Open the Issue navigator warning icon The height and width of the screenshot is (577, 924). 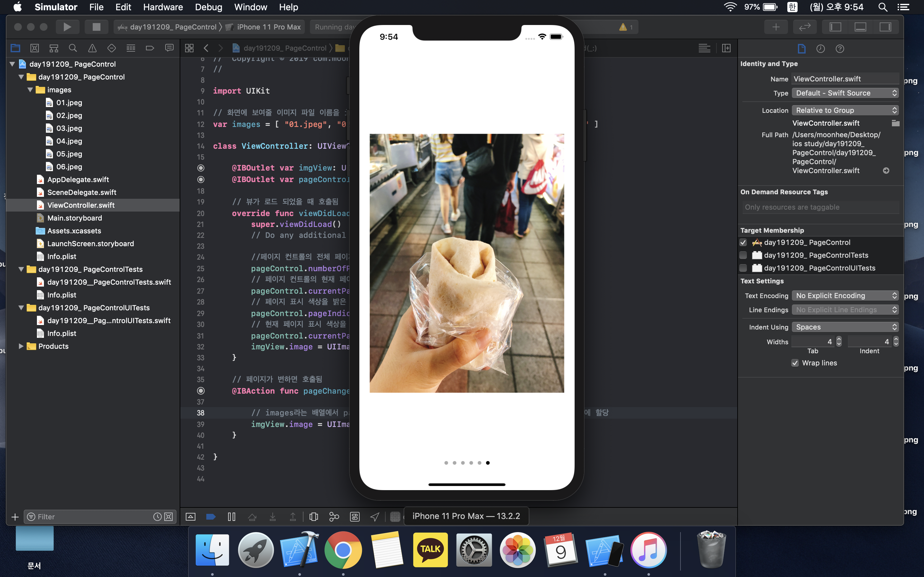pos(92,48)
